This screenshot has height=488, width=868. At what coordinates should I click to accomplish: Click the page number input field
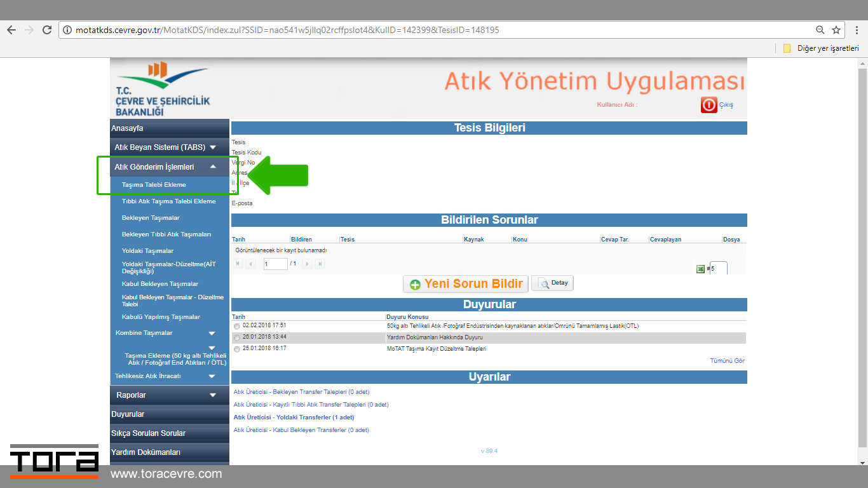(276, 264)
